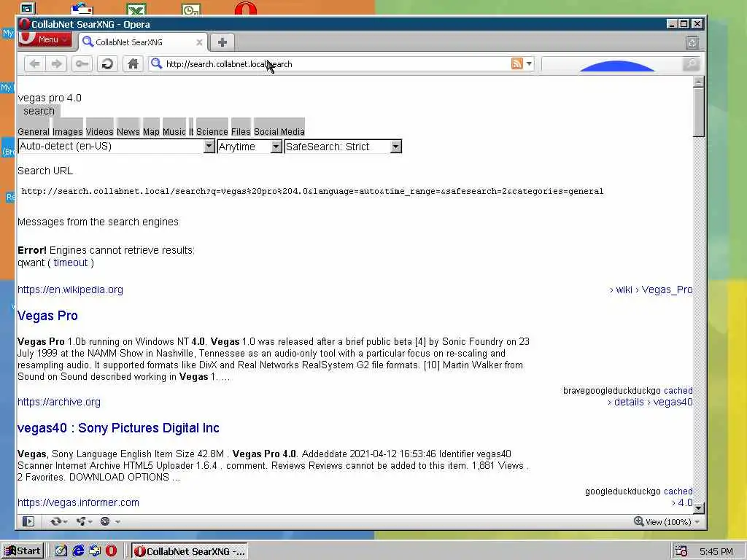Open the Anytime time range dropdown
This screenshot has height=560, width=747.
tap(249, 146)
